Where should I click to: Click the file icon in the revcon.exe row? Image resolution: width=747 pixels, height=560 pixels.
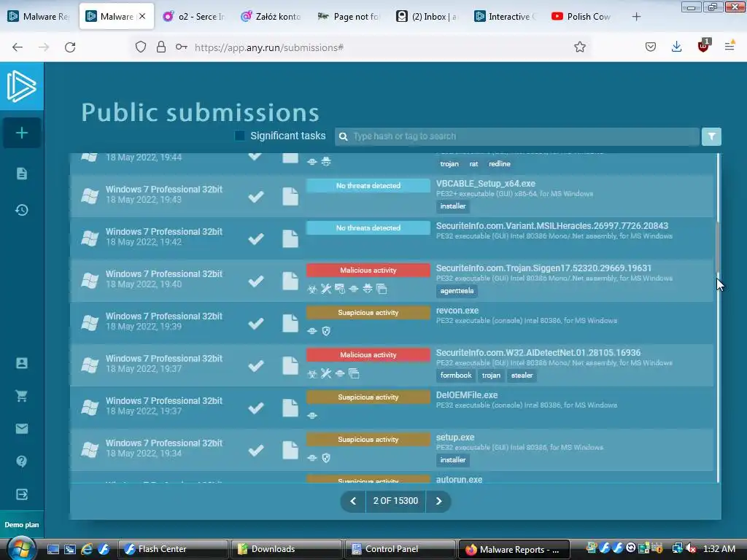(290, 323)
